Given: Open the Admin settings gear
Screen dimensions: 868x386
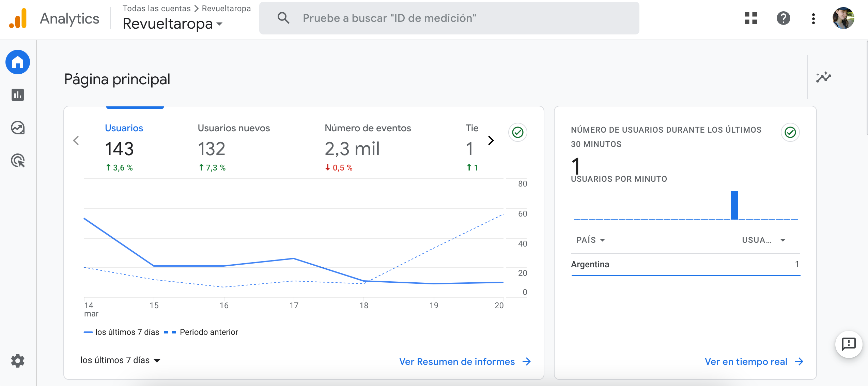Looking at the screenshot, I should 18,360.
